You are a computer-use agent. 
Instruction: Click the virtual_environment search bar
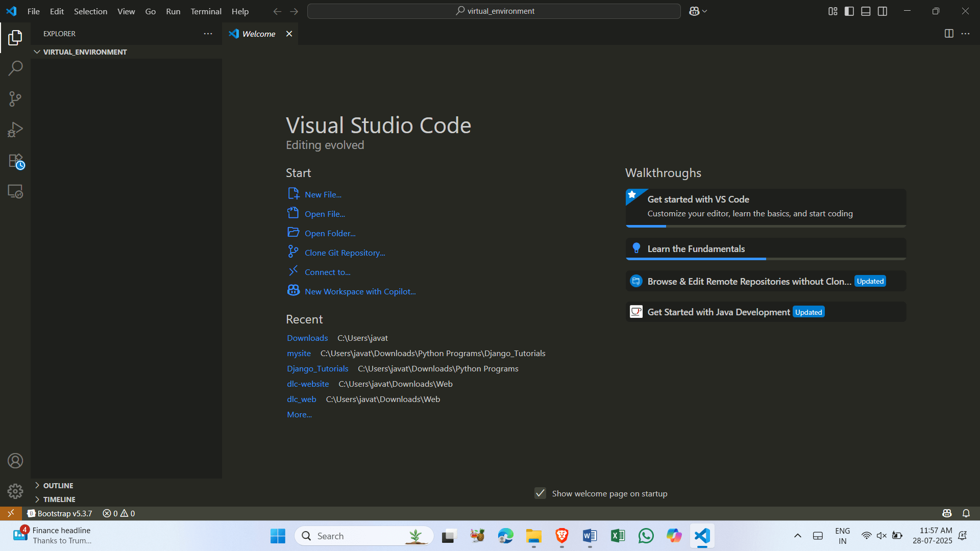pos(494,11)
